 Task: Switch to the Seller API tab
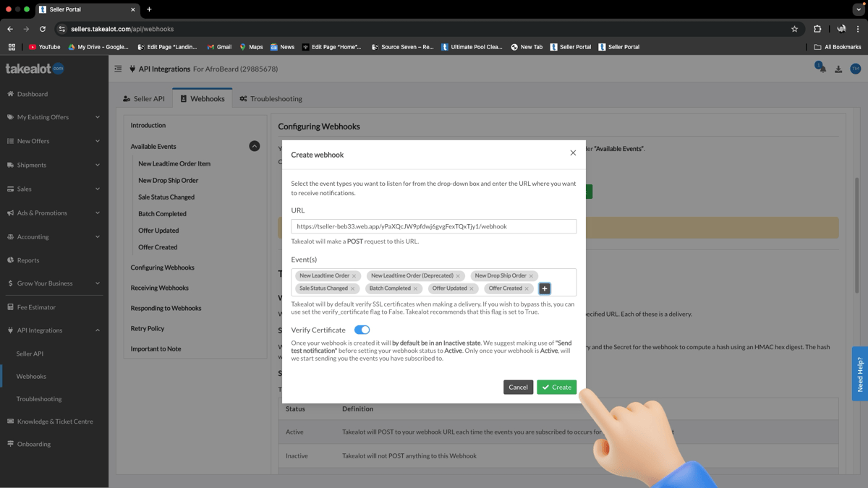click(x=144, y=98)
